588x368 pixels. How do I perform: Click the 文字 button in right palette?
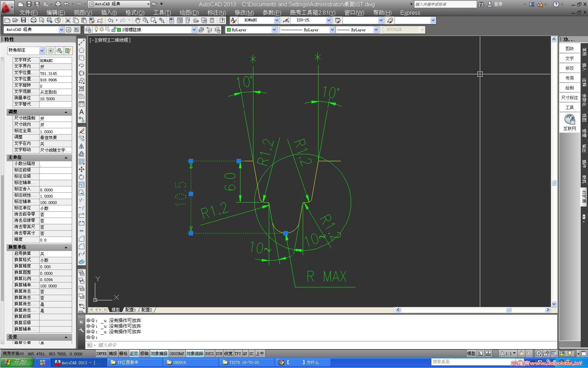coord(569,58)
